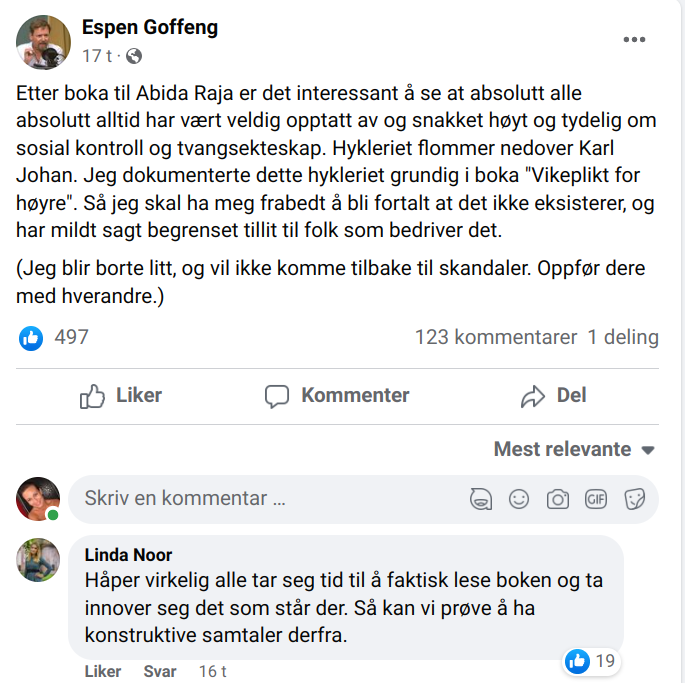Open the 1 deling link
The width and height of the screenshot is (685, 683).
coord(623,337)
